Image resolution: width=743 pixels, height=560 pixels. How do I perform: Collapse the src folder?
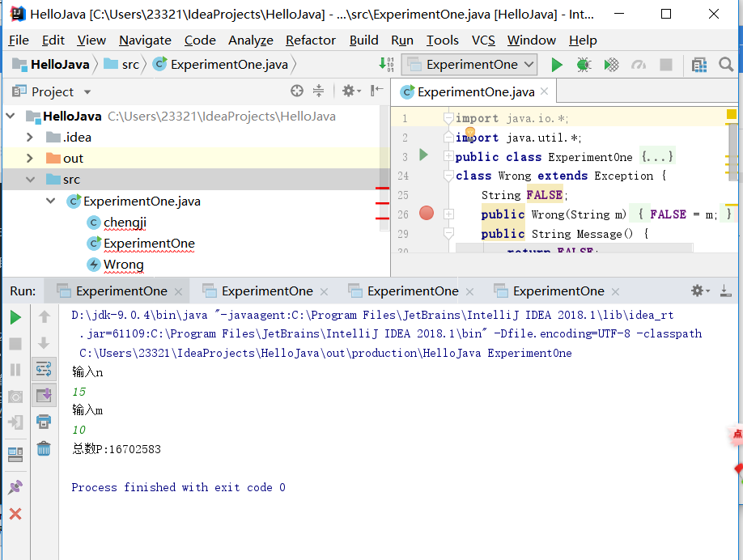[30, 180]
